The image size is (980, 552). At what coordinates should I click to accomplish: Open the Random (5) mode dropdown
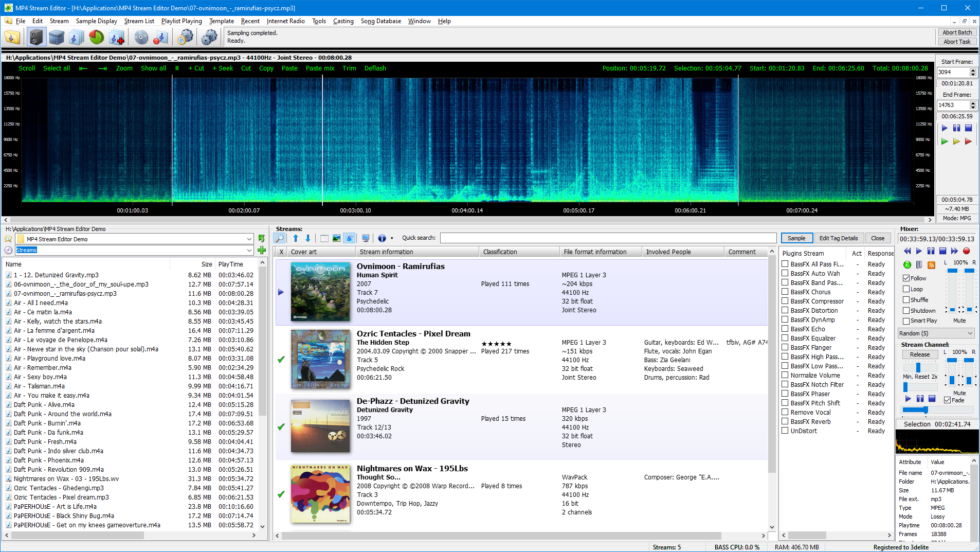point(936,333)
